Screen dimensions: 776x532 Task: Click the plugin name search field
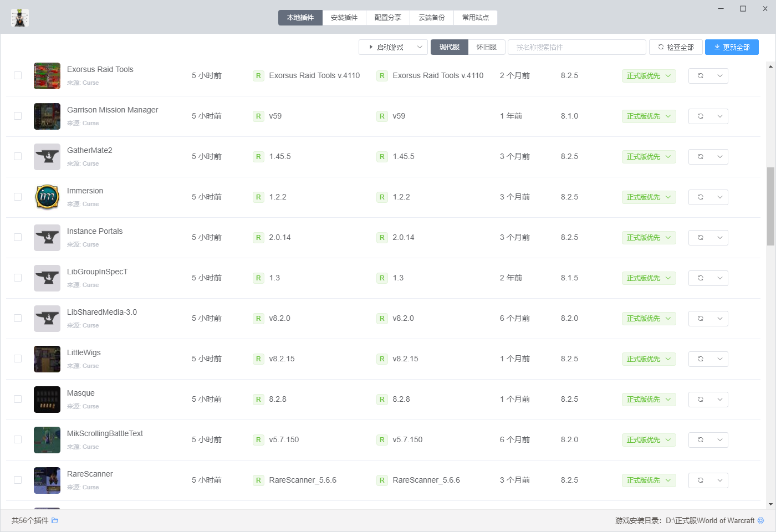pyautogui.click(x=576, y=47)
